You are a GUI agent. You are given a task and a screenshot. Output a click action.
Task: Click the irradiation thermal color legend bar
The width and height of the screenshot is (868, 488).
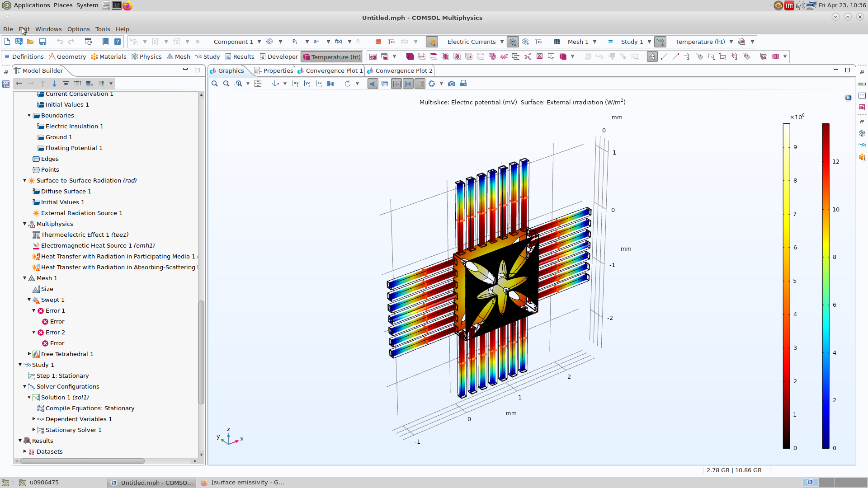click(x=787, y=286)
